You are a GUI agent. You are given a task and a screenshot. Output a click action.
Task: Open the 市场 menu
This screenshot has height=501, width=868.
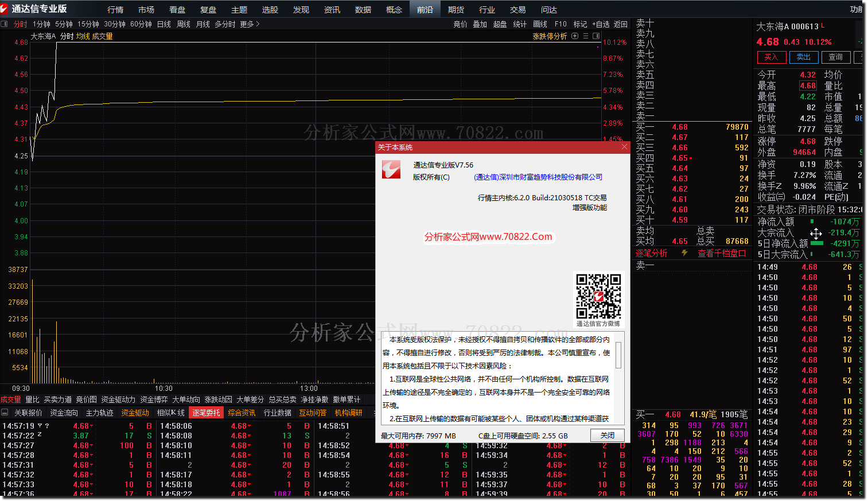[x=146, y=9]
